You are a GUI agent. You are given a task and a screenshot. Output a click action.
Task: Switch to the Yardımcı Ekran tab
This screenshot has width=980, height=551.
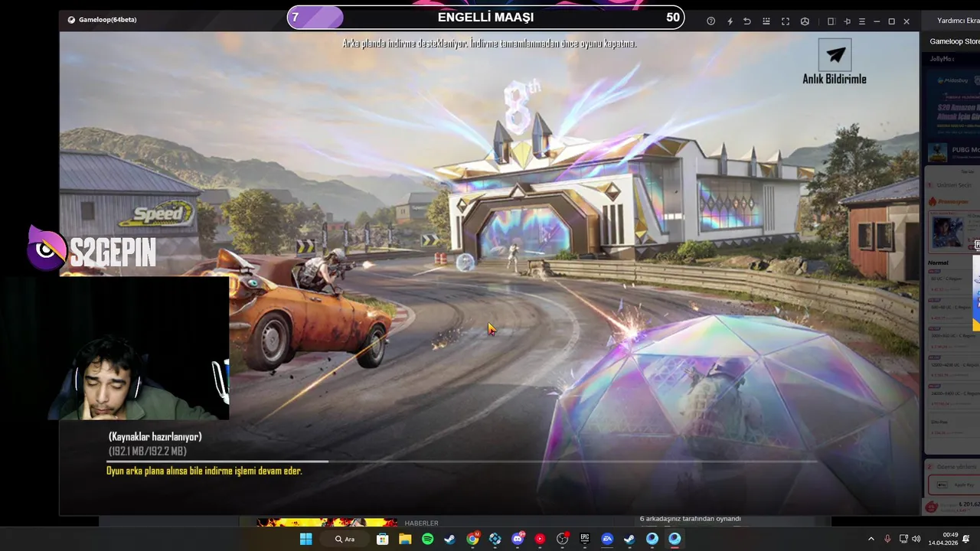coord(959,21)
